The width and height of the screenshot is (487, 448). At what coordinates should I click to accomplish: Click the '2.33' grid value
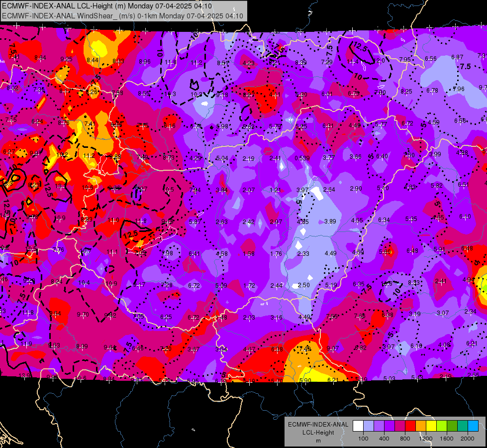click(303, 254)
